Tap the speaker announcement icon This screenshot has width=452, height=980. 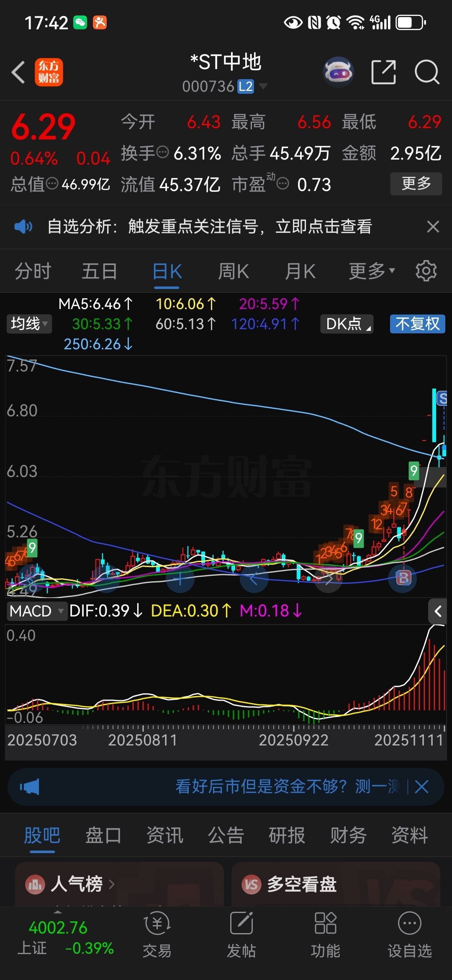[23, 227]
